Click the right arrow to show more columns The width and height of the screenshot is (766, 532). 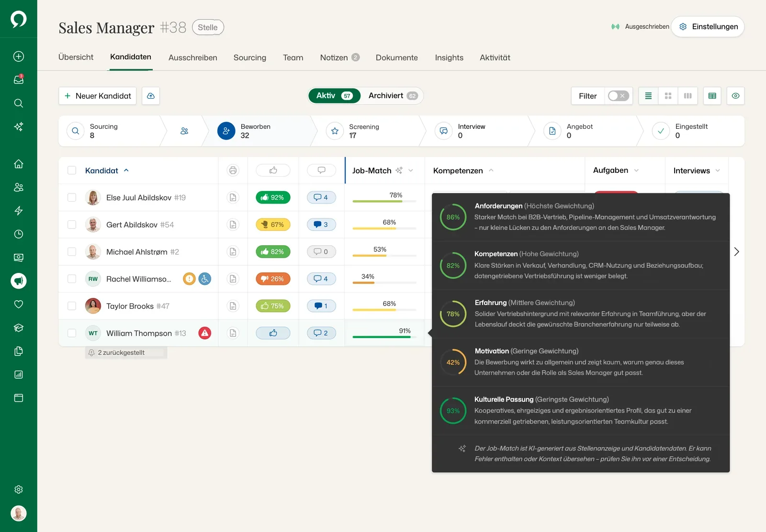tap(736, 251)
